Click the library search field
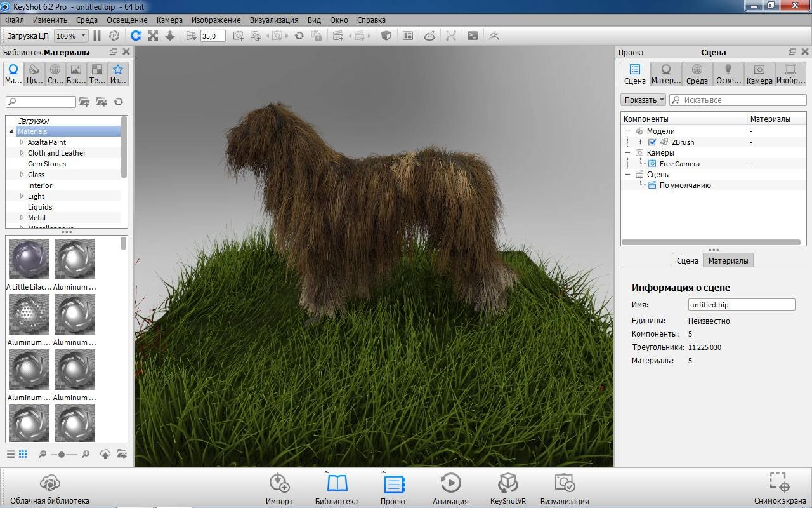 coord(41,102)
